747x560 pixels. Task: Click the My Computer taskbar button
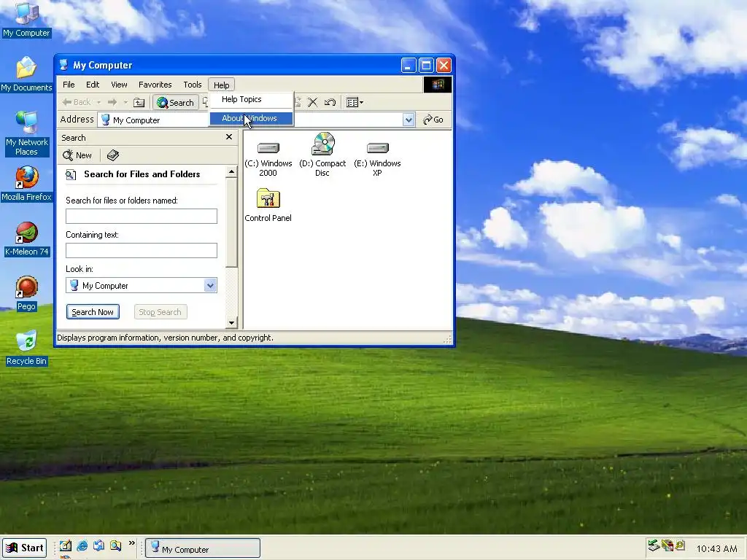(203, 548)
